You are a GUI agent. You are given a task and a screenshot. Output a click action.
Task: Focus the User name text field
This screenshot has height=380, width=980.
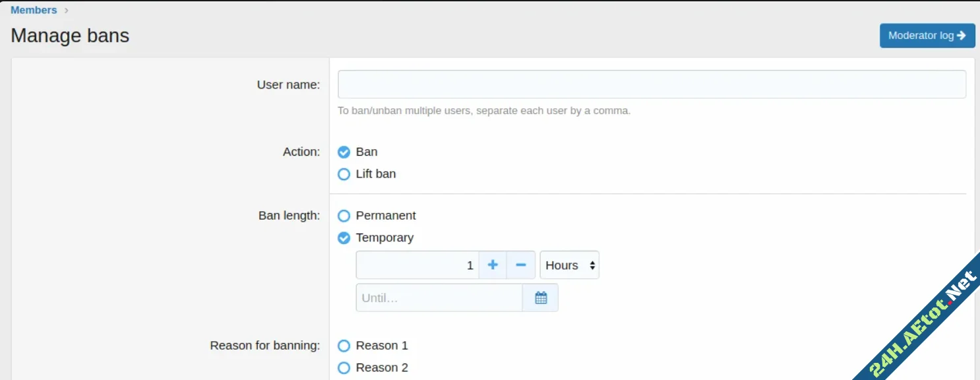coord(652,84)
